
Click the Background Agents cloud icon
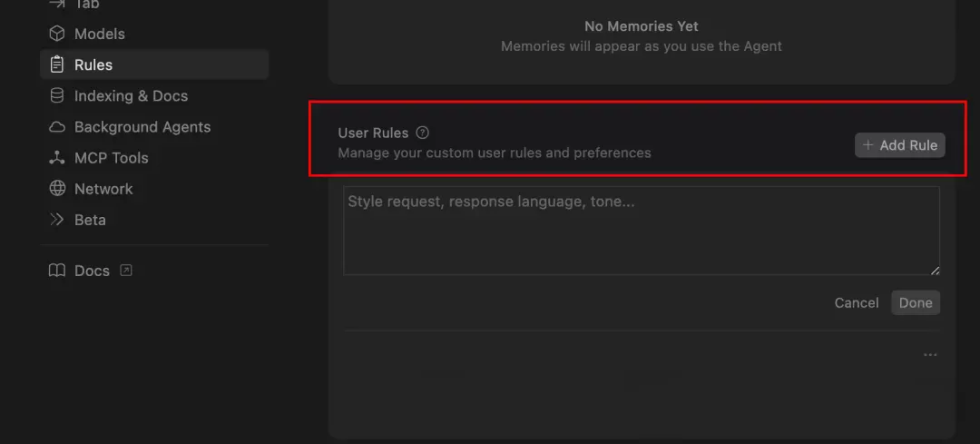click(57, 127)
